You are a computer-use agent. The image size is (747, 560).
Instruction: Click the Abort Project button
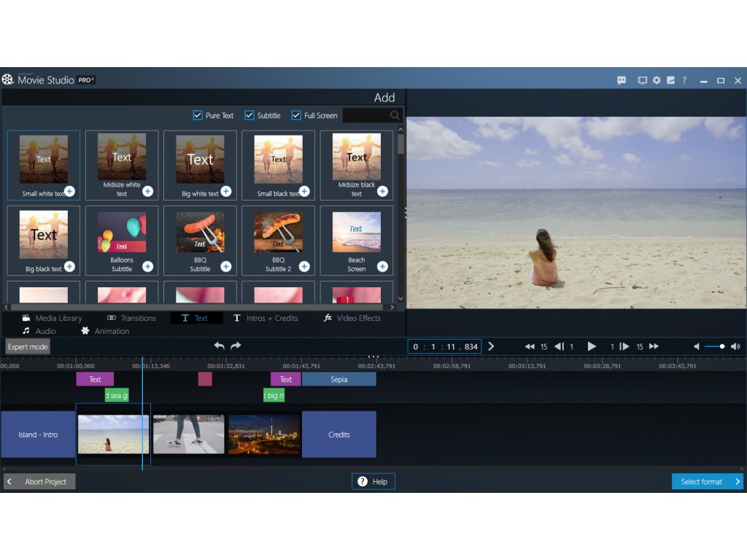click(40, 481)
